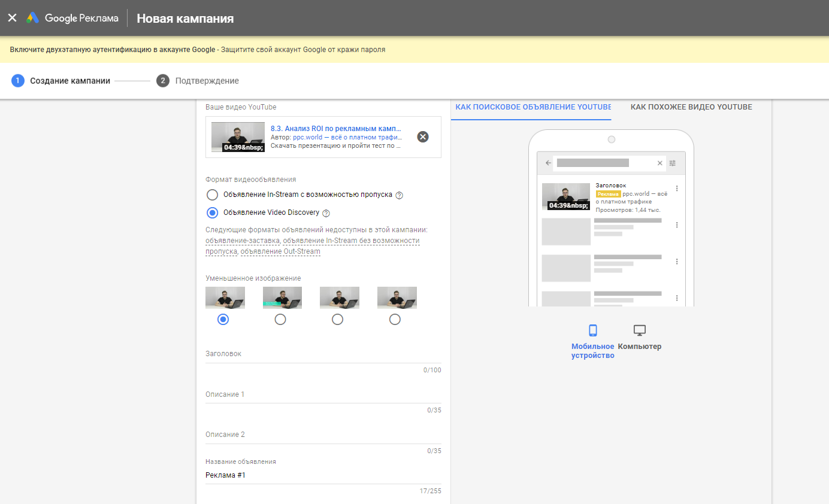This screenshot has width=829, height=504.
Task: Open help icon next to In-Stream option
Action: (x=400, y=195)
